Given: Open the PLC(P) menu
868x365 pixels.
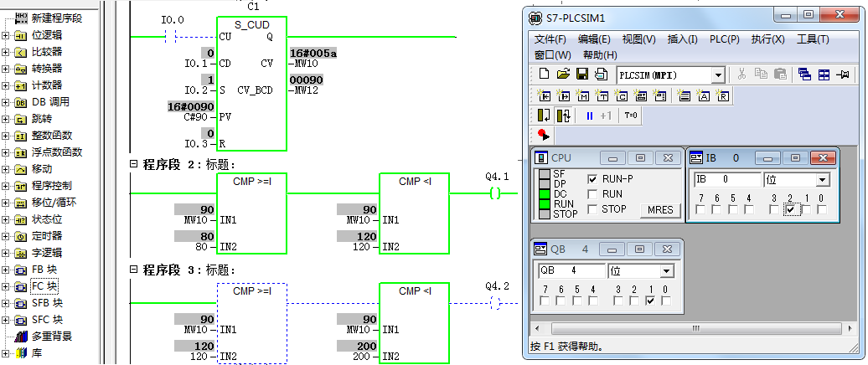Looking at the screenshot, I should click(725, 39).
